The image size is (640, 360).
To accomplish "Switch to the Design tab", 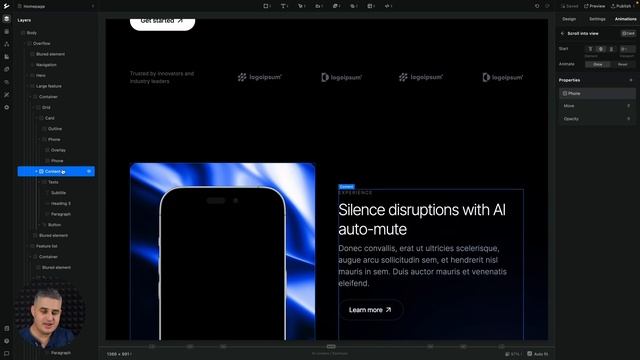I will click(569, 19).
